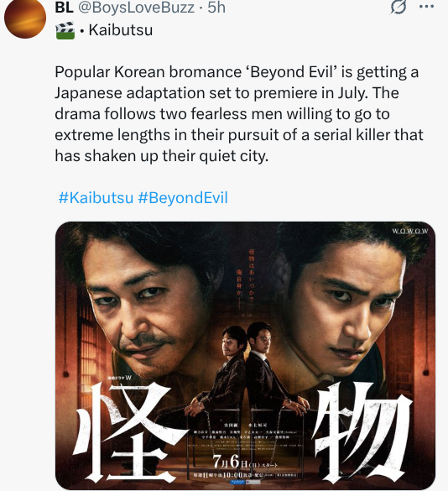This screenshot has height=491, width=448.
Task: Click the tweet body text about Beyond Evil
Action: click(239, 113)
